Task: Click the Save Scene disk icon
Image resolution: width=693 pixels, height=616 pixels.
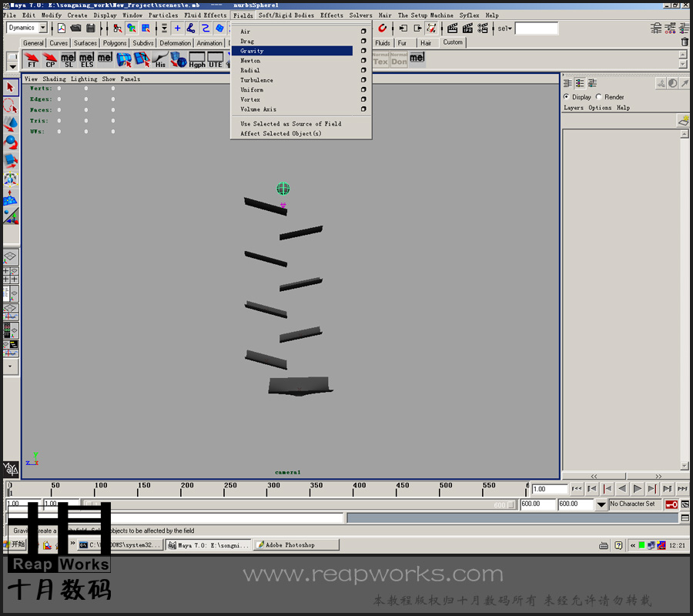Action: pos(91,28)
